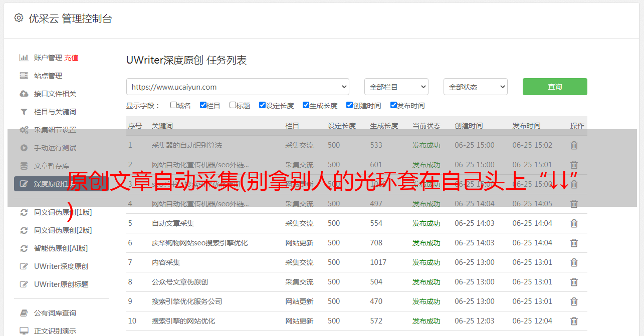Screen dimensions: 644x336
Task: Click the gear icon beside 优采云 管理控制台
Action: point(19,18)
